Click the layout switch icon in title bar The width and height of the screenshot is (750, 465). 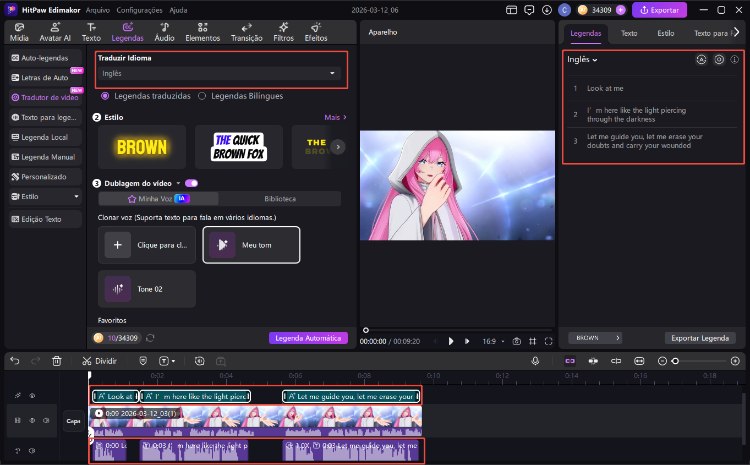click(511, 10)
